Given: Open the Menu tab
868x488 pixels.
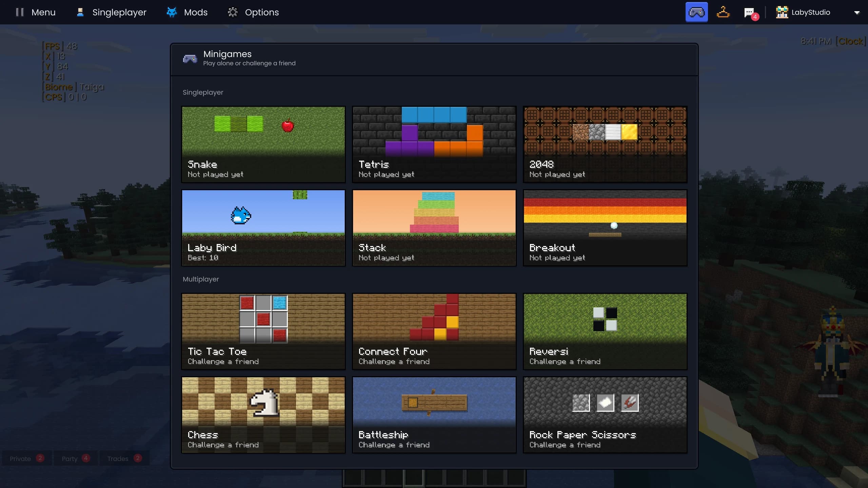Looking at the screenshot, I should 35,12.
